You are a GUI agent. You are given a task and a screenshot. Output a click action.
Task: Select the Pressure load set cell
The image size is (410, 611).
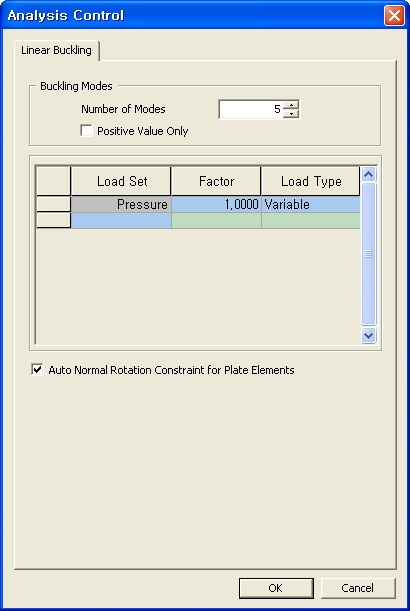click(x=121, y=204)
